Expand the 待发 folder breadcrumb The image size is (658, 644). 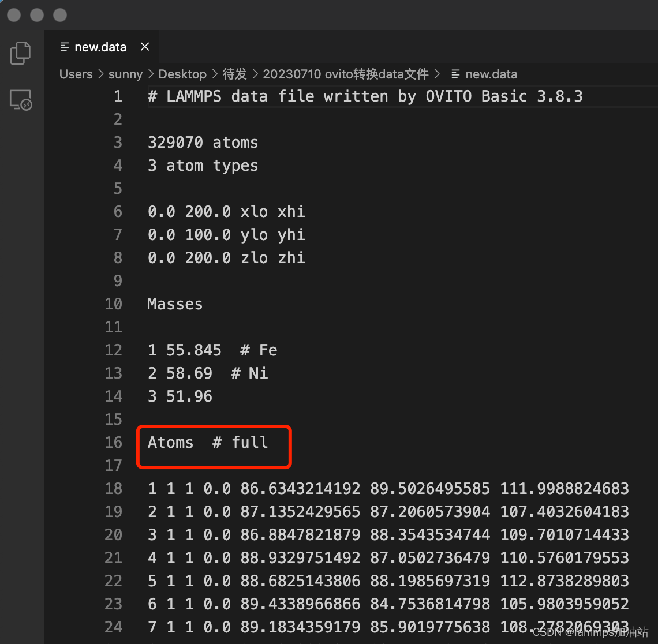pos(234,74)
